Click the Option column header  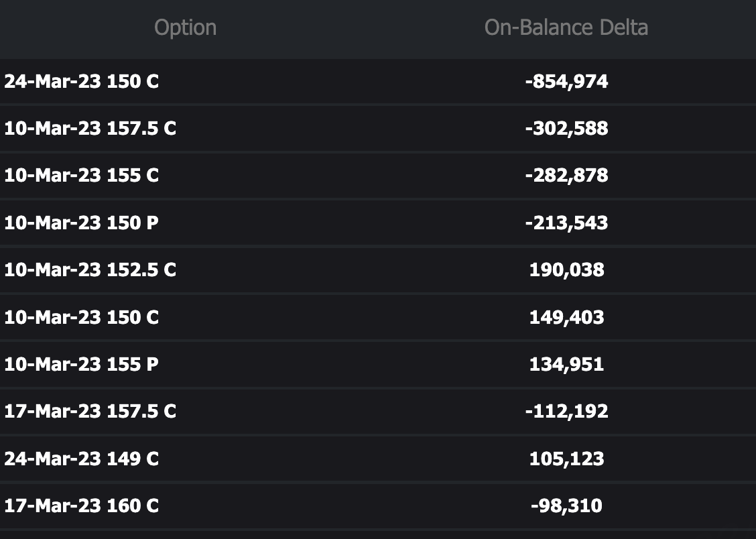(185, 27)
